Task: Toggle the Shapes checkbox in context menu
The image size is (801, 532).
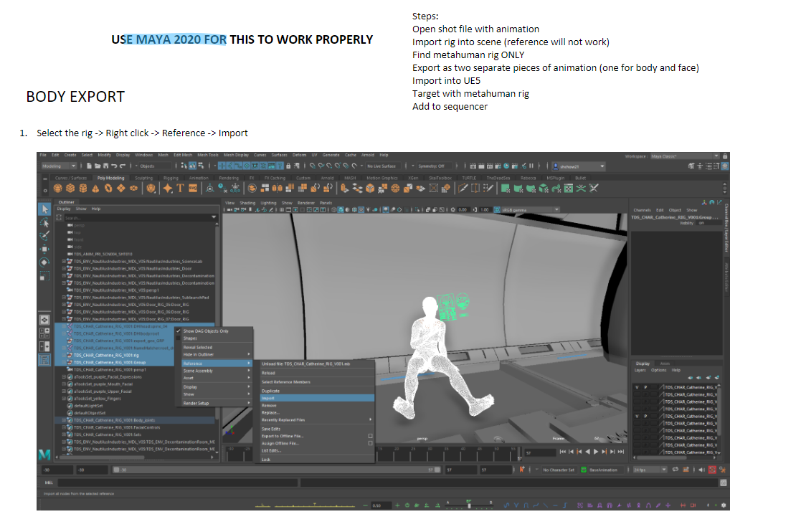Action: [x=179, y=338]
